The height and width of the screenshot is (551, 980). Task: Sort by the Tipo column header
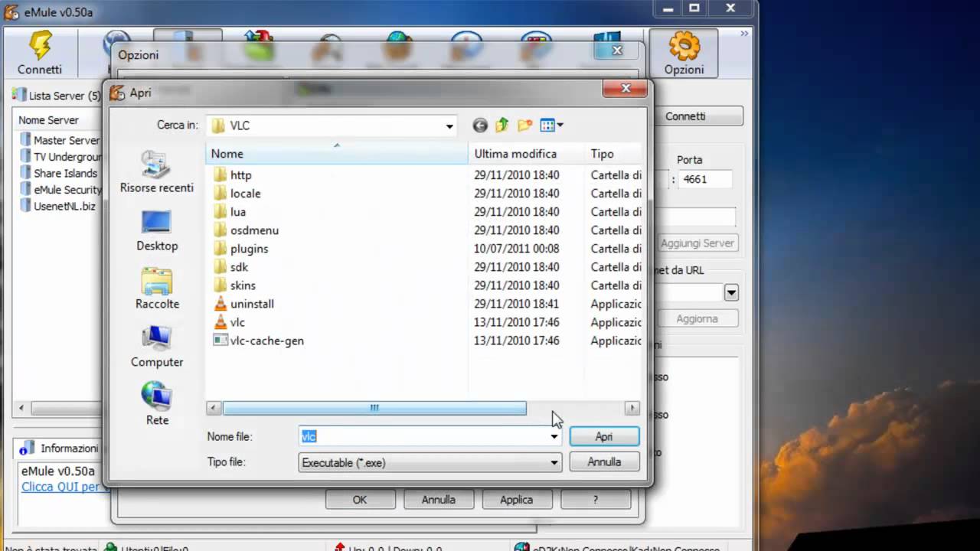(612, 154)
